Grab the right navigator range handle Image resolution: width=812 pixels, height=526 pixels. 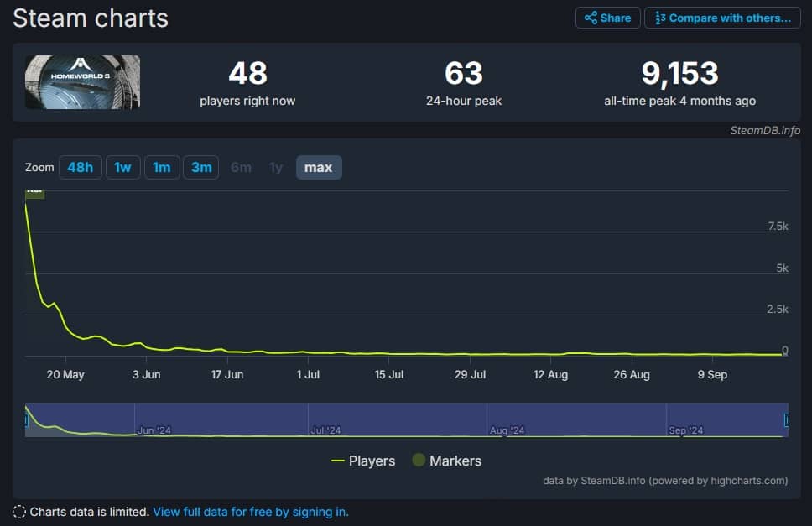(787, 419)
